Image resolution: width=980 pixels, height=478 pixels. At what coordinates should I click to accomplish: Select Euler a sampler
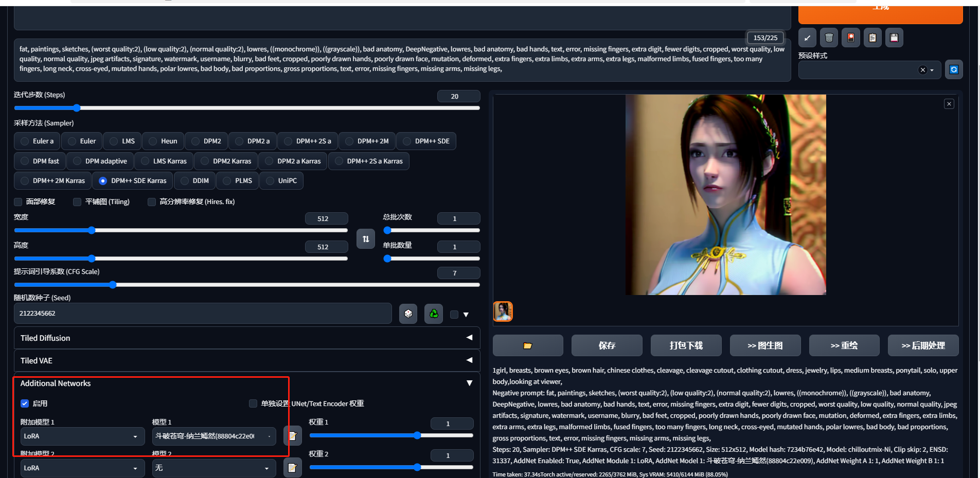[37, 141]
